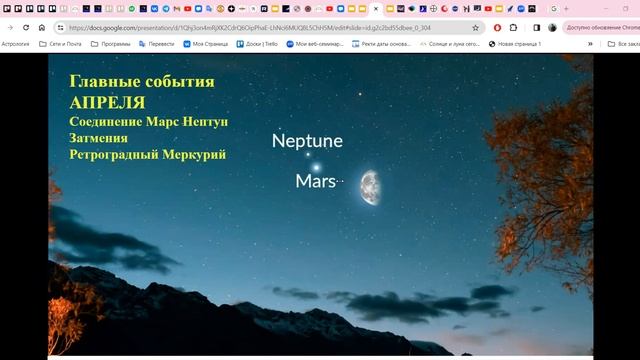The height and width of the screenshot is (360, 640).
Task: Switch to the Google tab
Action: coord(554,9)
